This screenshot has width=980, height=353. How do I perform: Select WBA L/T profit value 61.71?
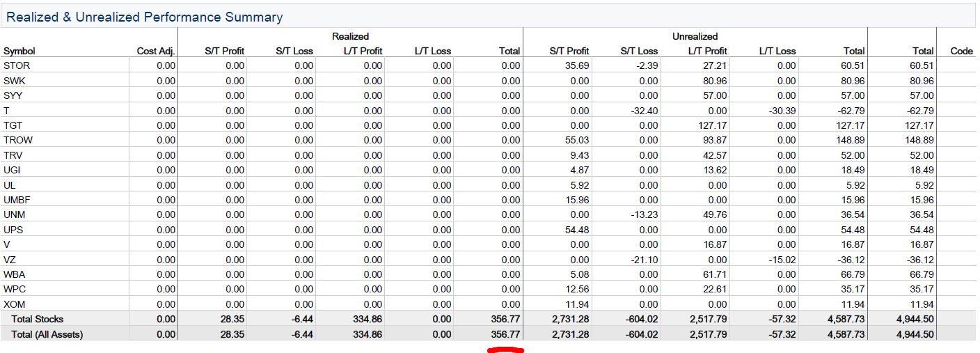pyautogui.click(x=715, y=274)
